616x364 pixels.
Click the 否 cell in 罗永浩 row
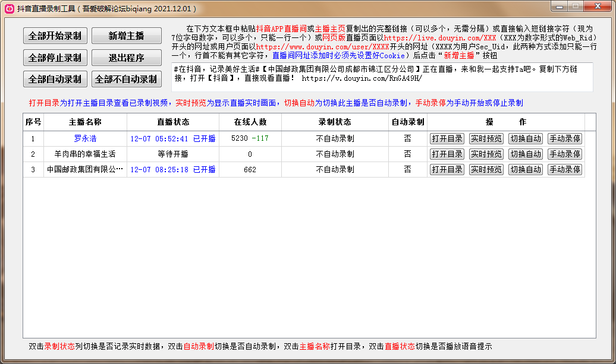tap(408, 138)
